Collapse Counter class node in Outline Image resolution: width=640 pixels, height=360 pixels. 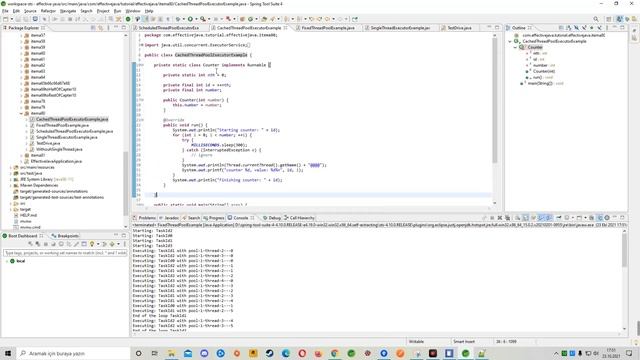click(516, 47)
